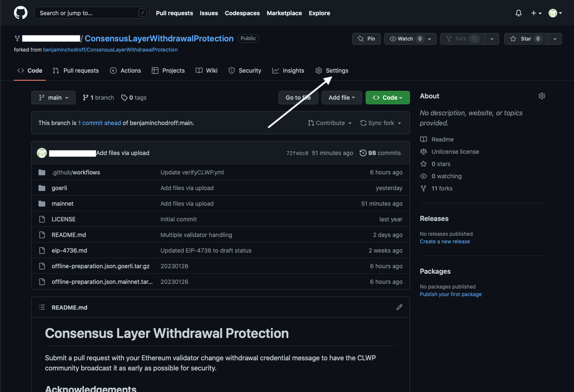
Task: Open Explore in the top navigation
Action: coord(320,13)
